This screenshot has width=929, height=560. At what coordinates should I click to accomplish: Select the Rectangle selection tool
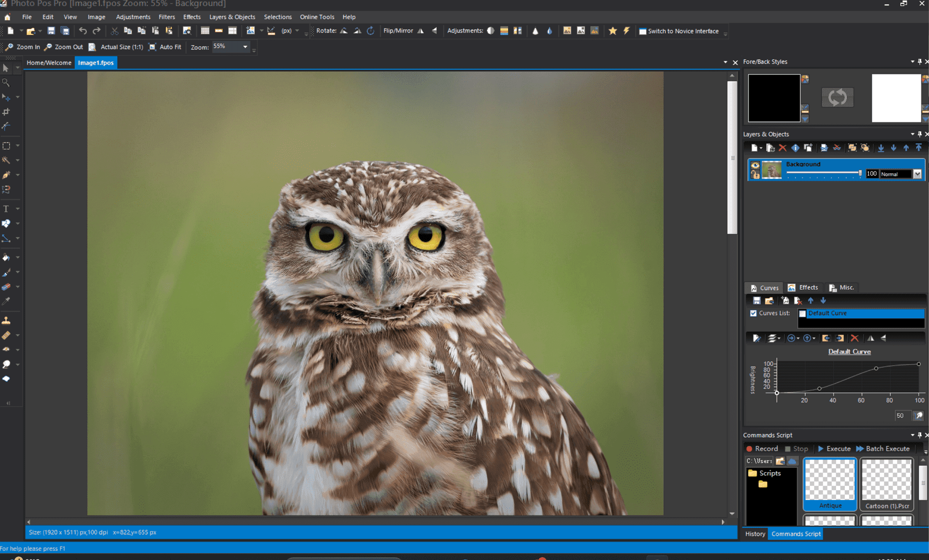[x=6, y=146]
